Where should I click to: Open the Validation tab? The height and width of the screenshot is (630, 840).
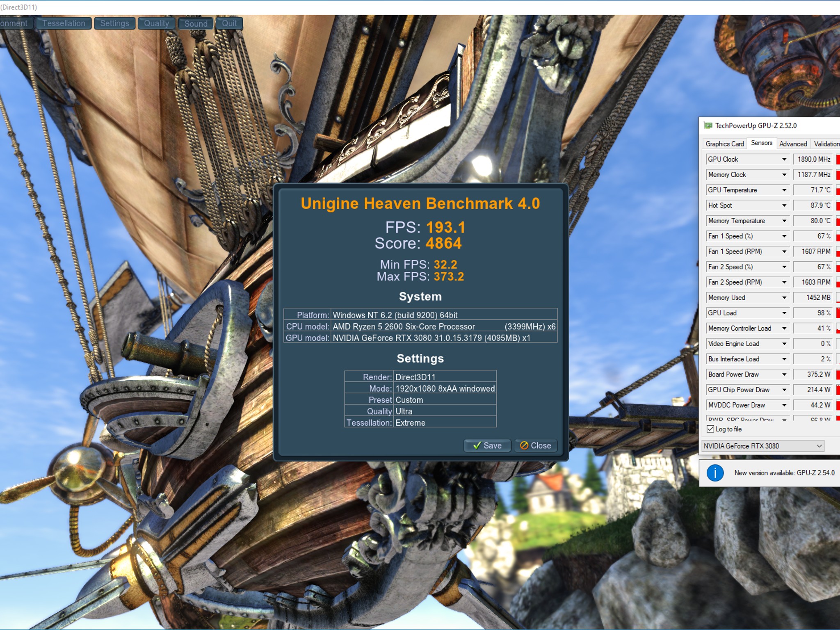(826, 144)
